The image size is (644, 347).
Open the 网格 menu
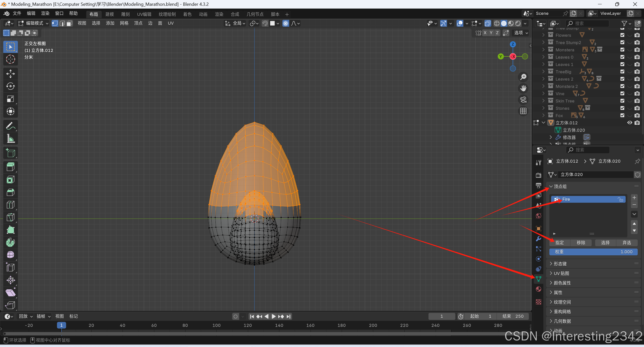click(x=124, y=23)
